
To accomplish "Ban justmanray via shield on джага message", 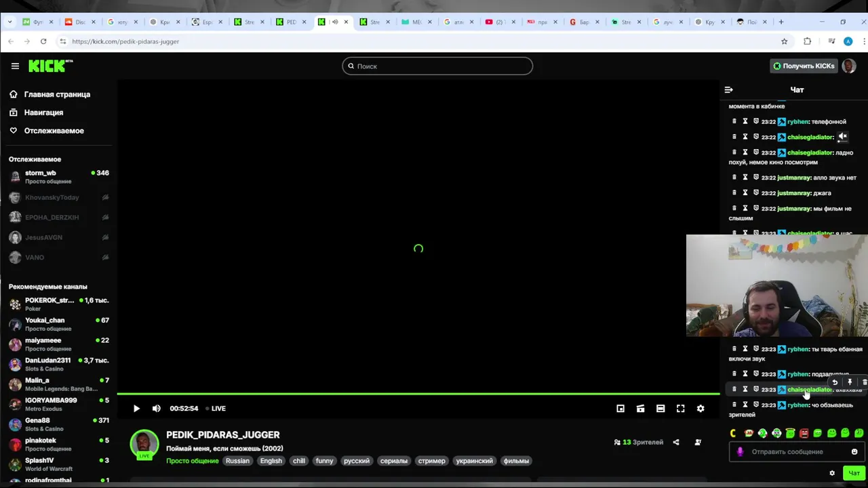I will click(x=756, y=193).
